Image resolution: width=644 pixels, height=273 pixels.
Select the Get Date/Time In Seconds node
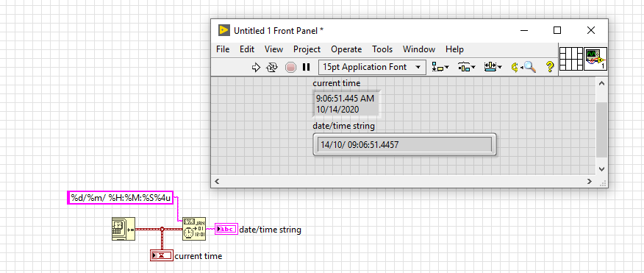pos(124,229)
